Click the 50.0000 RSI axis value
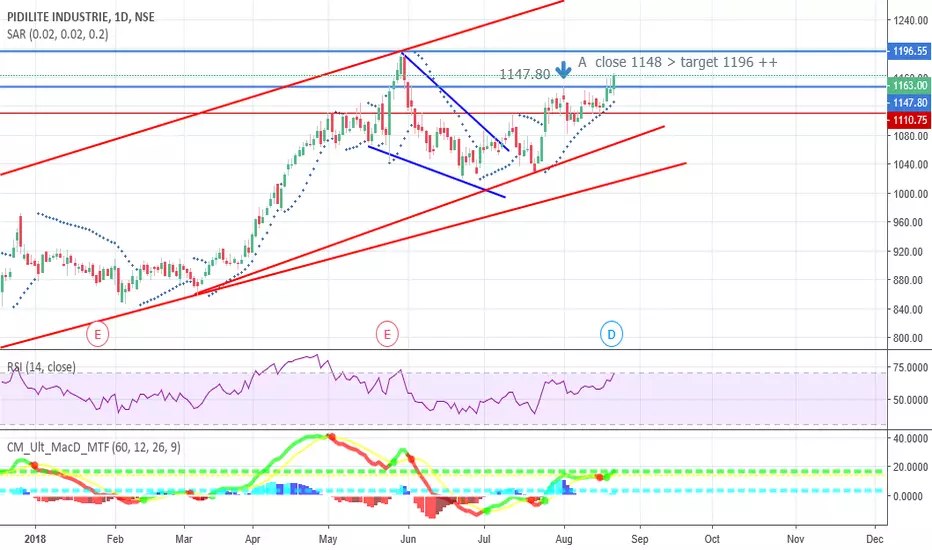932x550 pixels. (x=910, y=400)
